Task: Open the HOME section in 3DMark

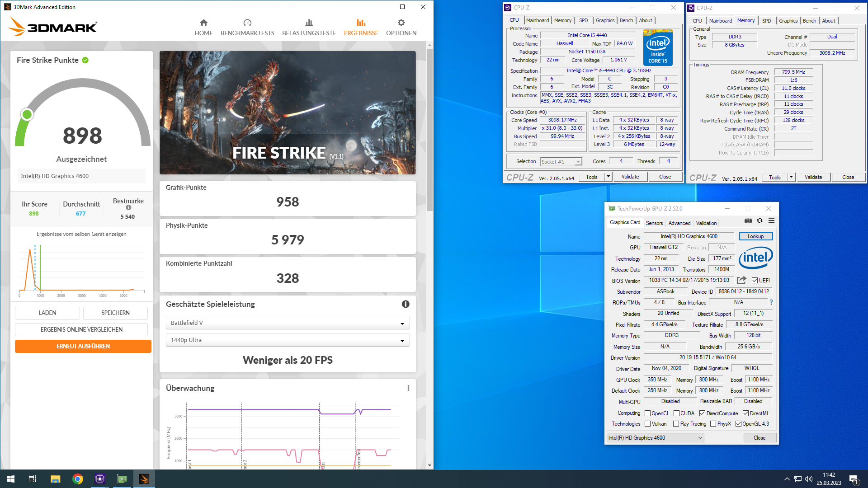Action: [x=203, y=27]
